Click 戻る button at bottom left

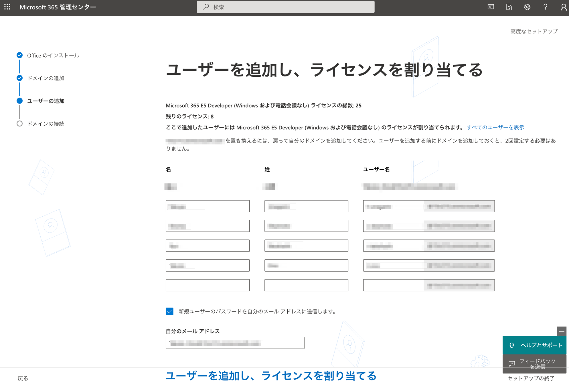coord(23,378)
